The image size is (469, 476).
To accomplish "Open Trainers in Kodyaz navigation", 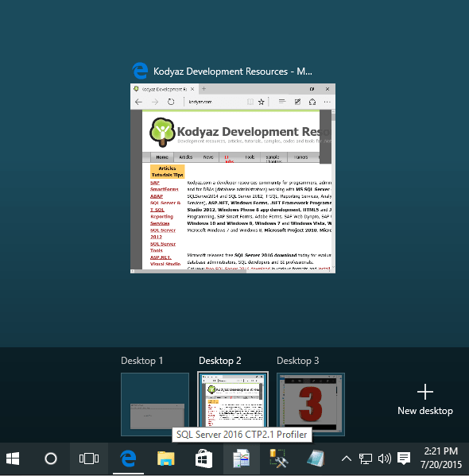I will click(300, 157).
